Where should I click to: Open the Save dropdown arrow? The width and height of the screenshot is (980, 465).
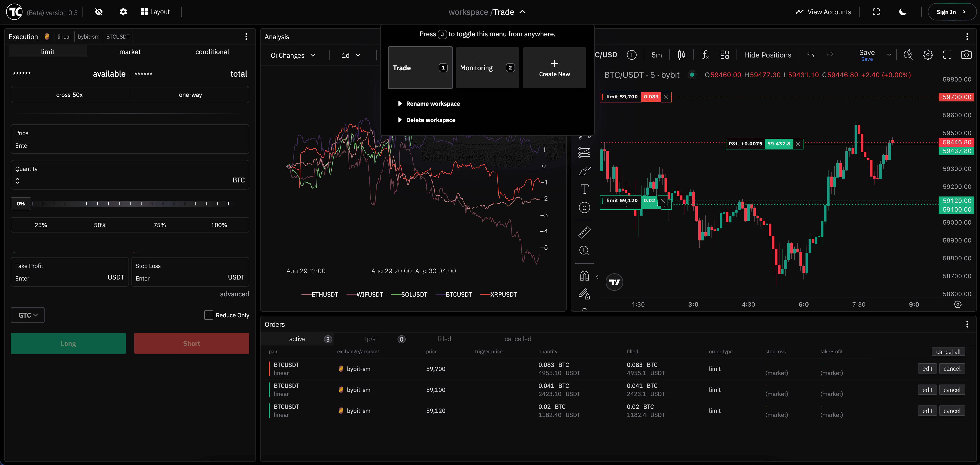889,55
